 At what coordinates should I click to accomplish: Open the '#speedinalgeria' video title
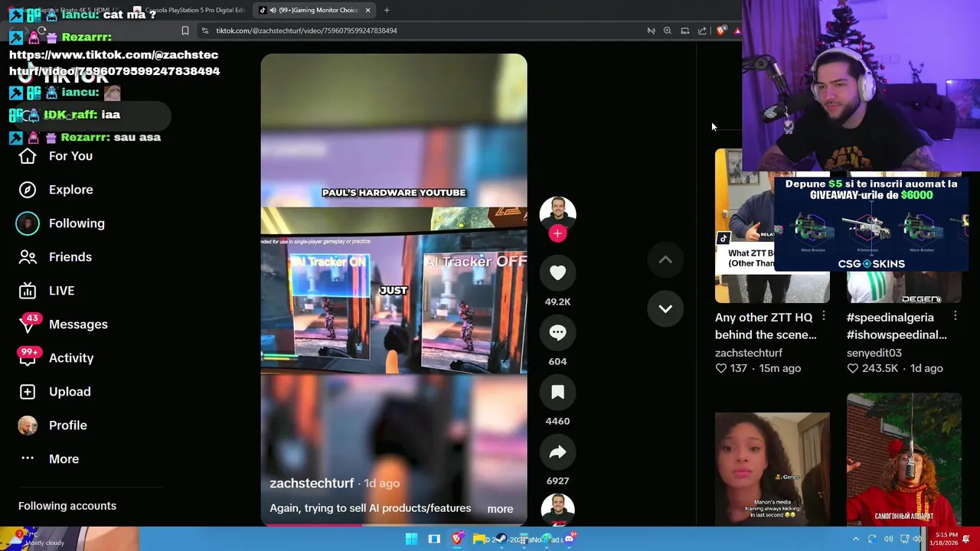click(x=897, y=326)
